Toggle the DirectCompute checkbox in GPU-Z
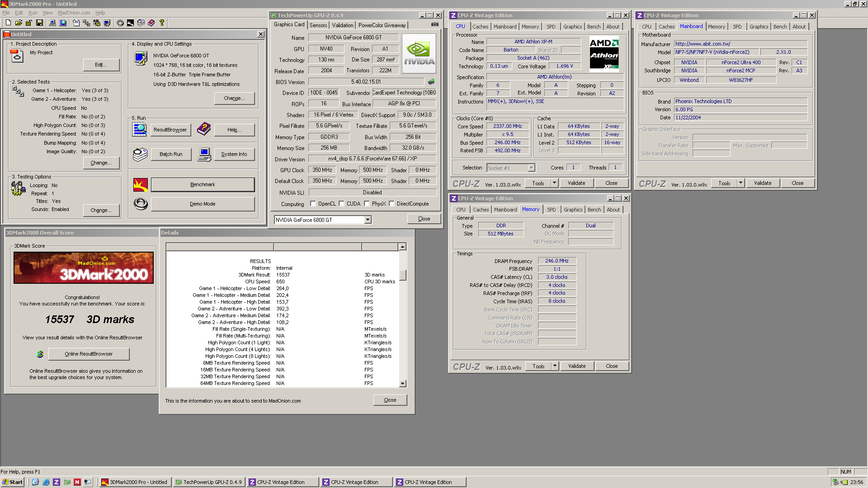Image resolution: width=868 pixels, height=488 pixels. (x=392, y=204)
